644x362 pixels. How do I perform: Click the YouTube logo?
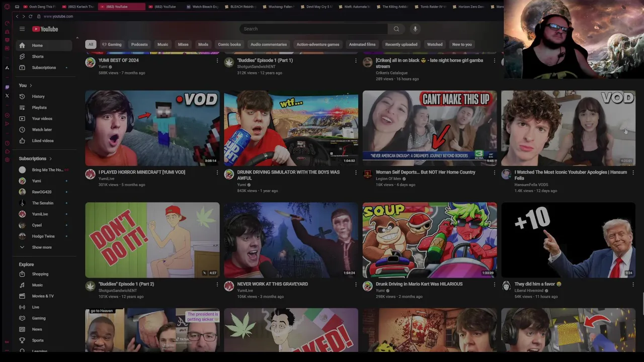45,29
